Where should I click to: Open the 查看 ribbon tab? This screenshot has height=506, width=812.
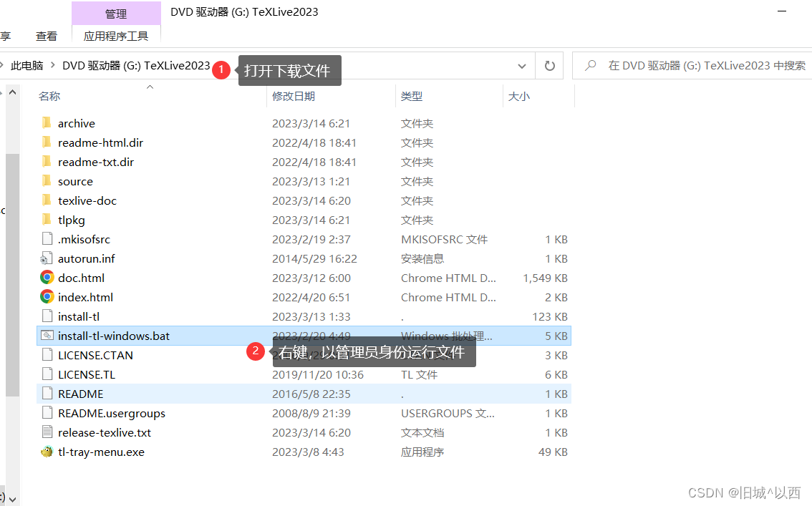46,37
